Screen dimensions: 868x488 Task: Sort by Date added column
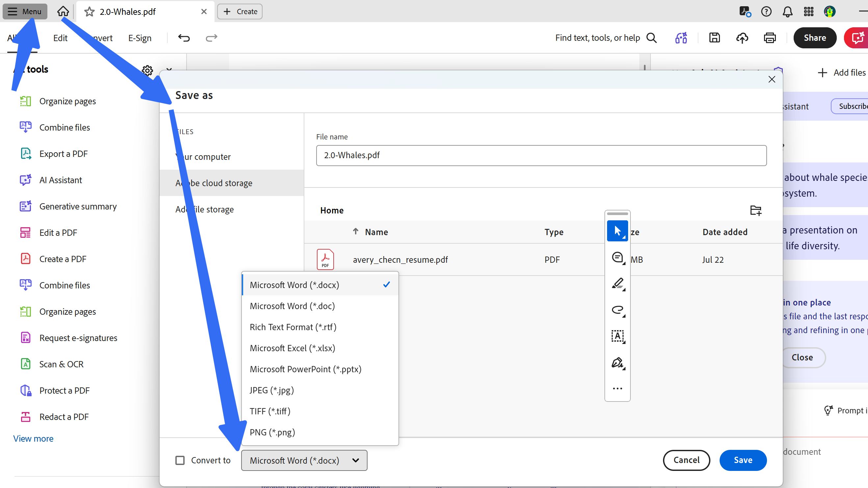click(725, 232)
